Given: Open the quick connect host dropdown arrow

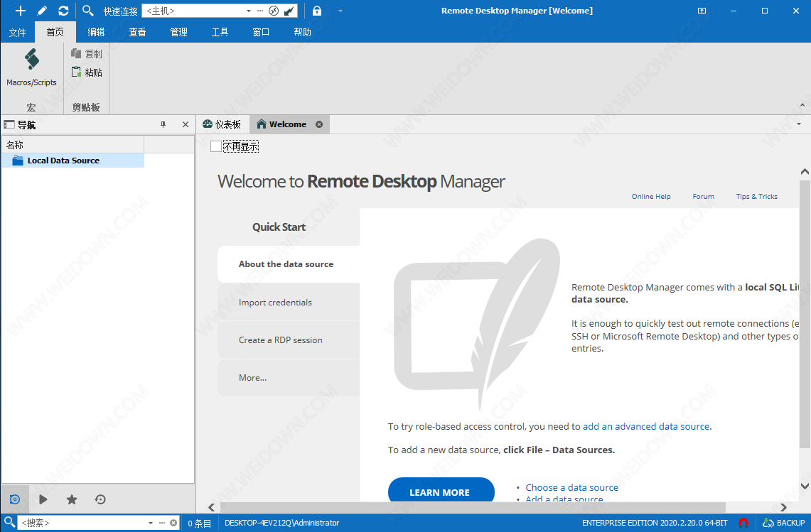Looking at the screenshot, I should pyautogui.click(x=249, y=11).
